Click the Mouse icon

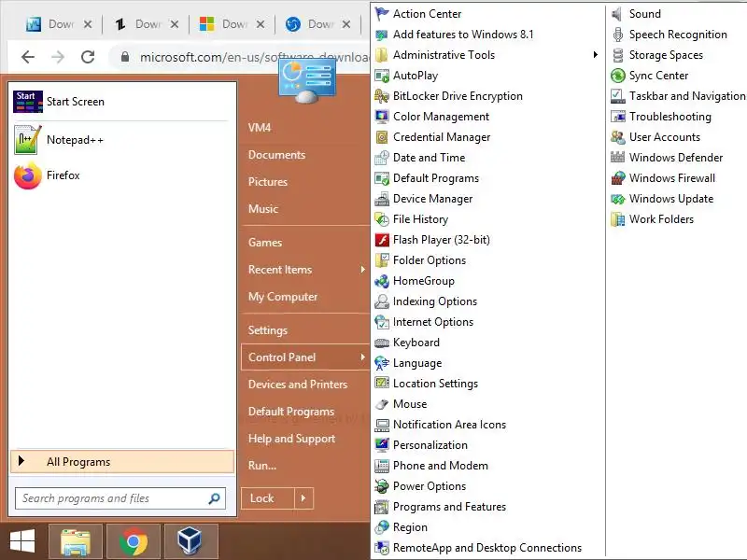(x=382, y=404)
